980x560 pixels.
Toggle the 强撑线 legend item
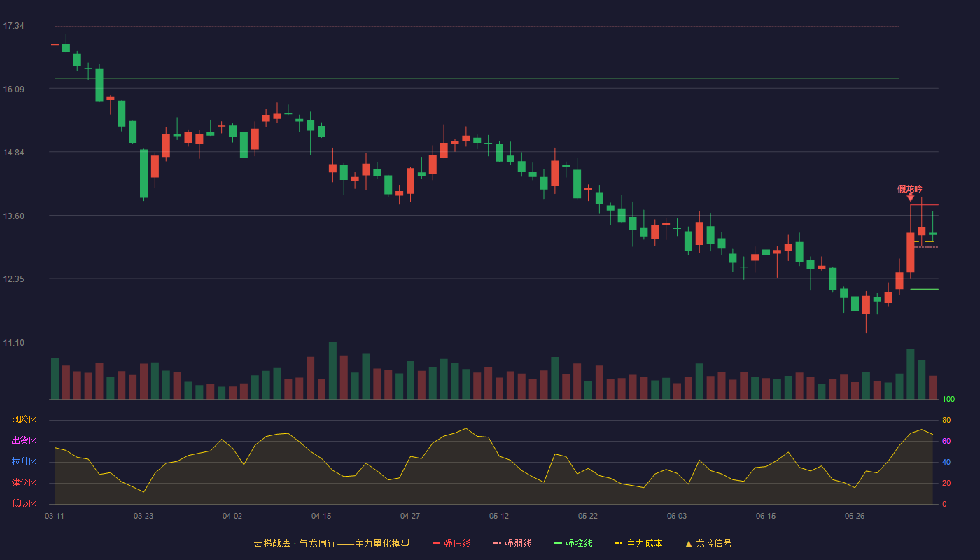573,543
